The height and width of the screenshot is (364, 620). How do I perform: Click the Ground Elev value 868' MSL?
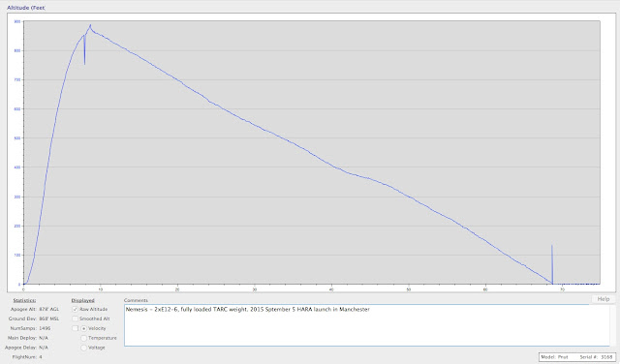[49, 318]
